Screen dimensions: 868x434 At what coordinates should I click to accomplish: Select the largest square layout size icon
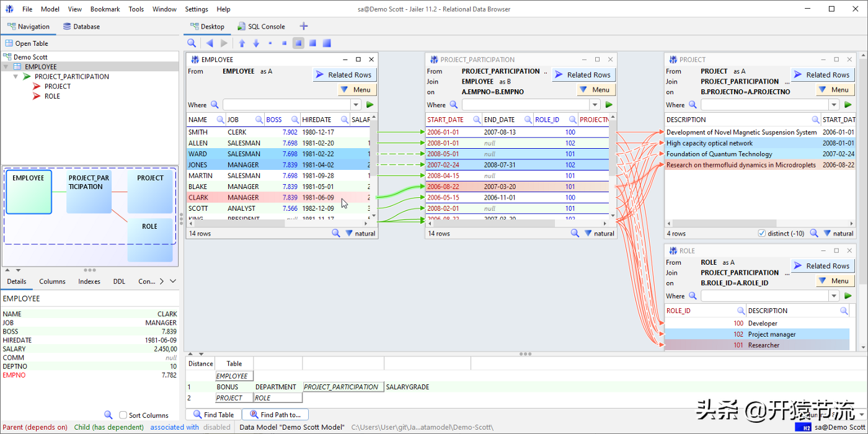click(x=327, y=43)
